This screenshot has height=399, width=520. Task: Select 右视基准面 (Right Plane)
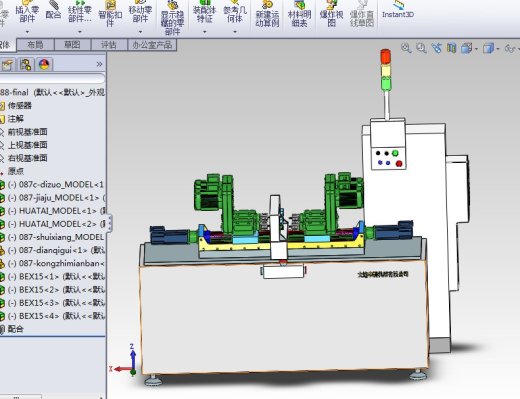tap(27, 158)
